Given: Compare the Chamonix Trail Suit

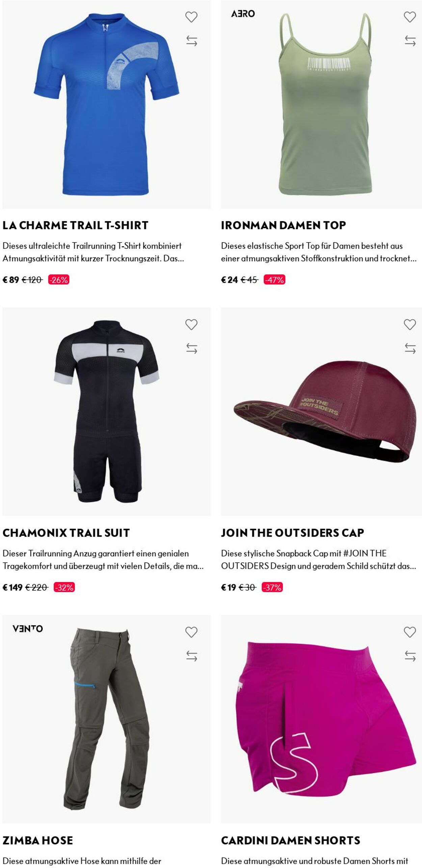Looking at the screenshot, I should (191, 348).
